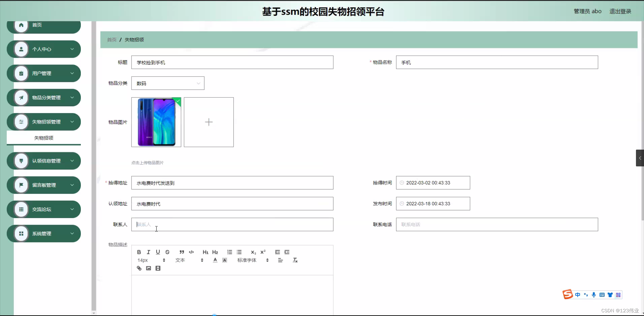Open the 物品分类 dropdown showing 数码
Screen dimensions: 644x316
point(168,83)
